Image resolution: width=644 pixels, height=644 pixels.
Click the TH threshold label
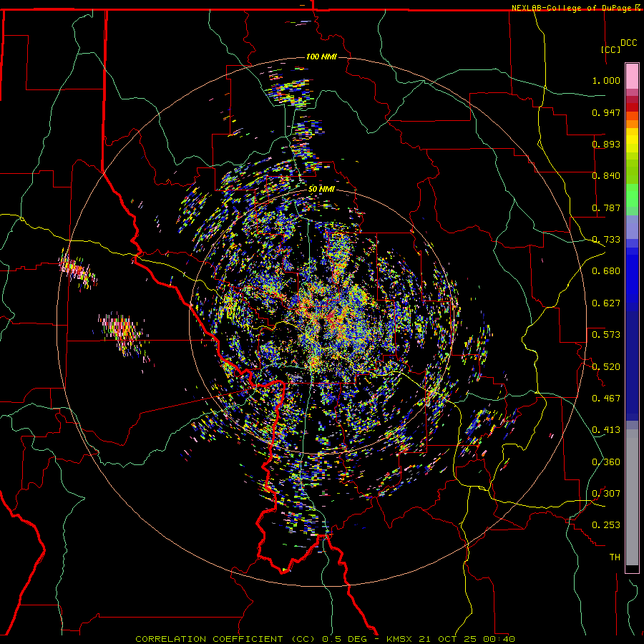click(x=615, y=557)
